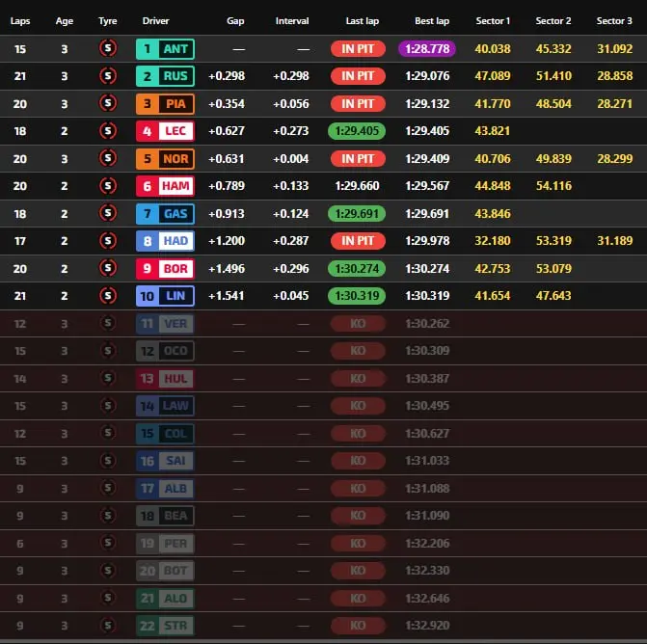Click the tyre icon in LIN row

coord(108,296)
